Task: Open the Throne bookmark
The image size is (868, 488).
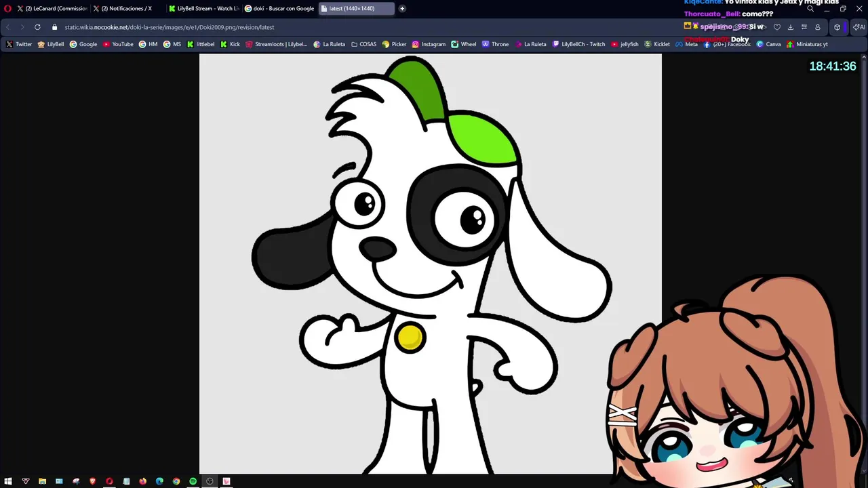Action: tap(495, 44)
